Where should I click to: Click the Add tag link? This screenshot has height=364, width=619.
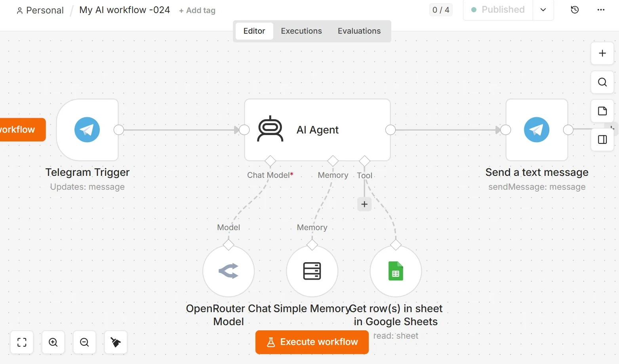click(x=197, y=11)
